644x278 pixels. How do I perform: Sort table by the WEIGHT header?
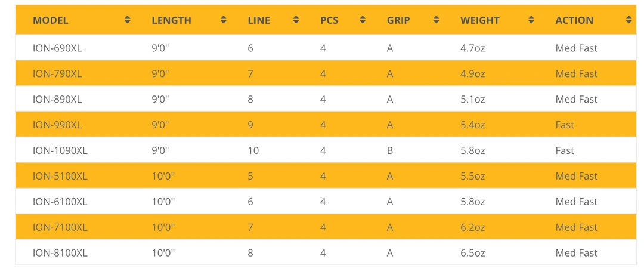tap(479, 20)
